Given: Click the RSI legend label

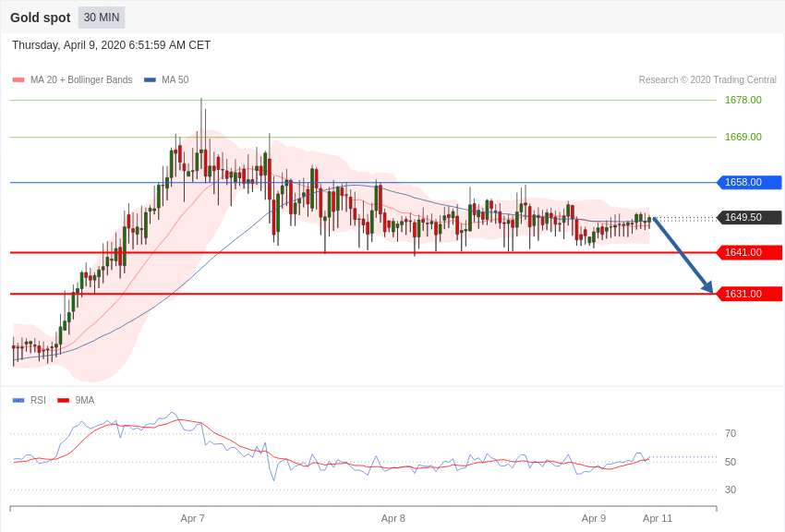Looking at the screenshot, I should pos(38,400).
